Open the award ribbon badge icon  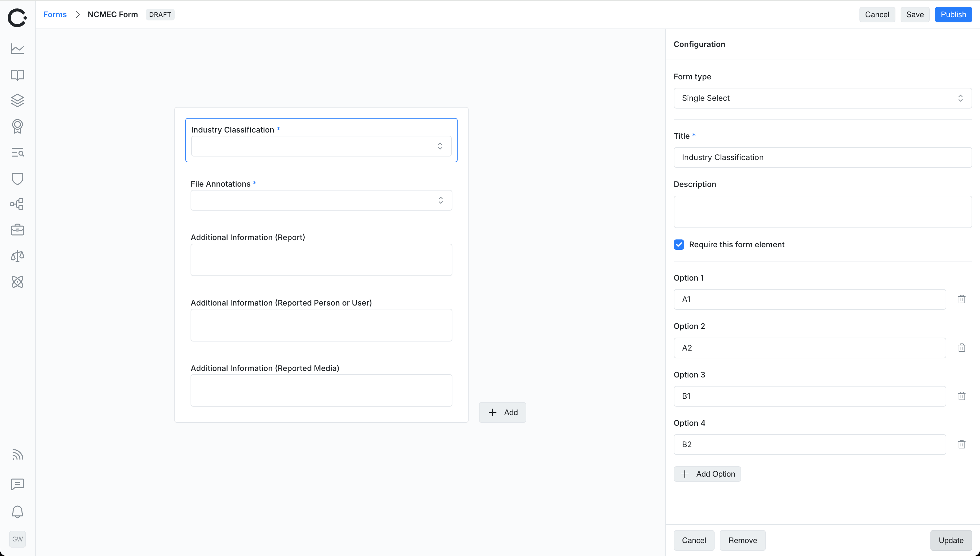(x=17, y=126)
